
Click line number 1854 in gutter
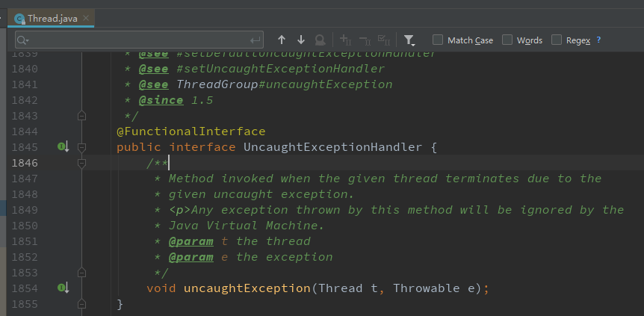click(25, 288)
